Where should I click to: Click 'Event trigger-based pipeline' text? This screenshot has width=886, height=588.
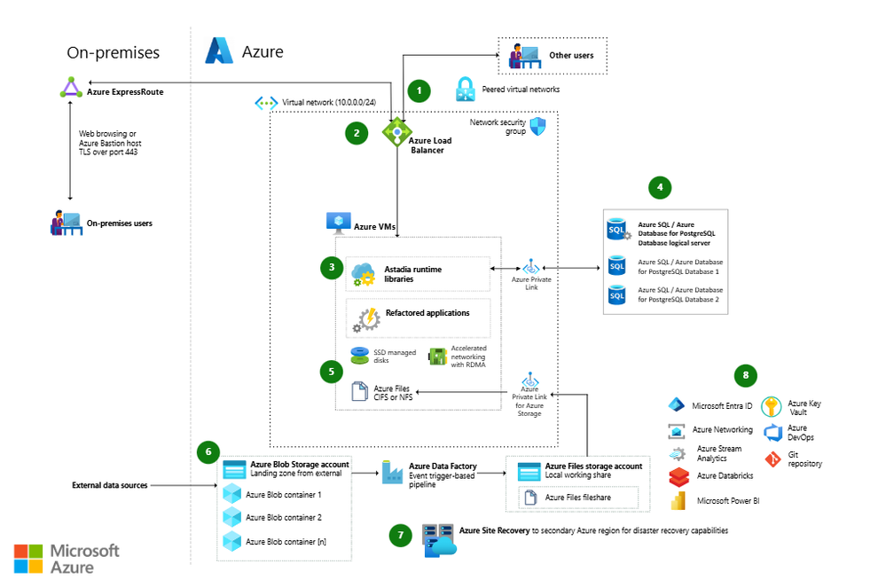coord(442,480)
